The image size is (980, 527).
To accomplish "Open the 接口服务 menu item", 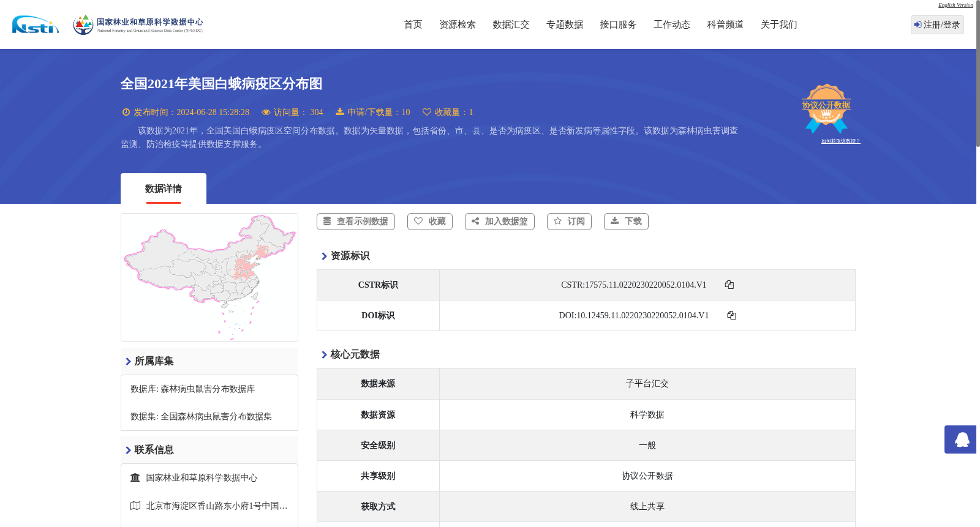I will click(618, 24).
